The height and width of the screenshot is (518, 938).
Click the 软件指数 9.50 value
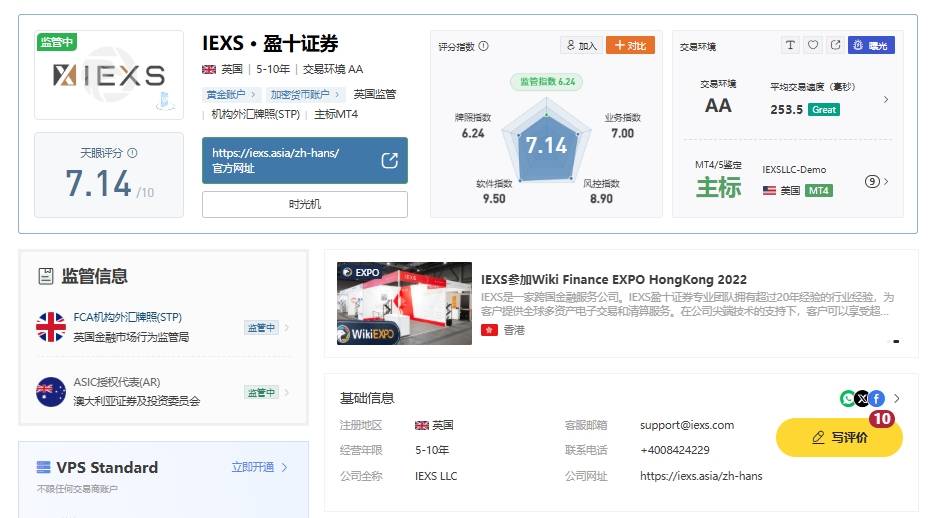(x=494, y=199)
